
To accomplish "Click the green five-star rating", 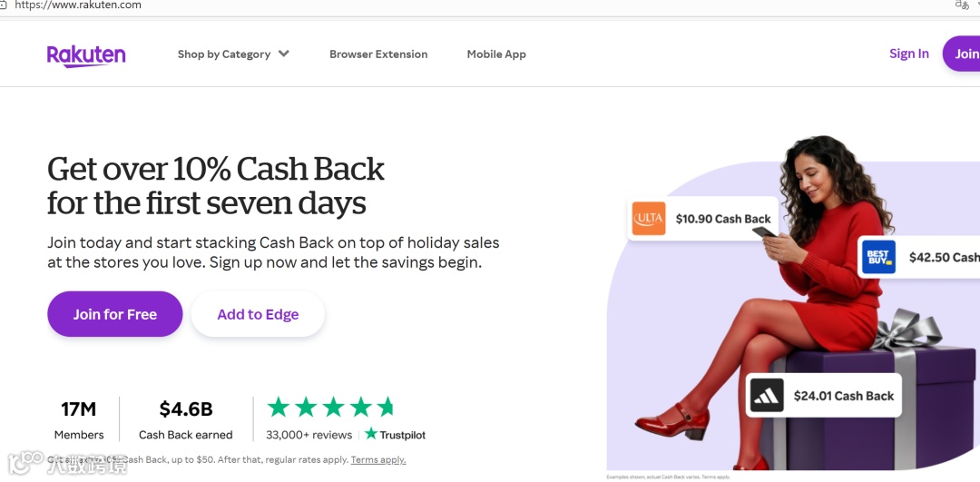I will [x=330, y=407].
